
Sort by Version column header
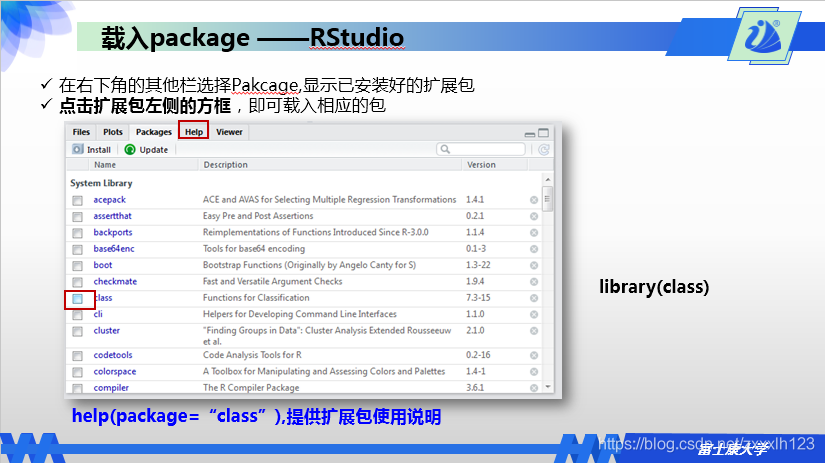481,165
